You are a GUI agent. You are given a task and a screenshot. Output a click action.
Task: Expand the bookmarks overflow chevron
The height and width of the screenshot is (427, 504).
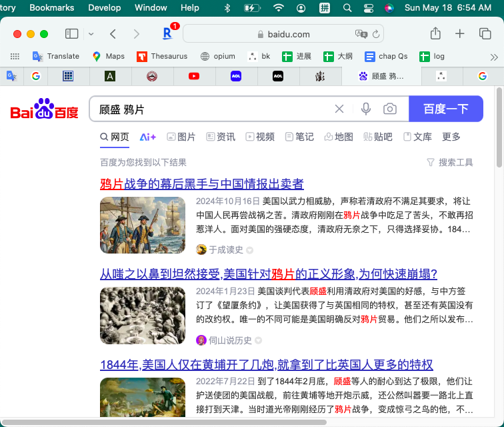[493, 57]
